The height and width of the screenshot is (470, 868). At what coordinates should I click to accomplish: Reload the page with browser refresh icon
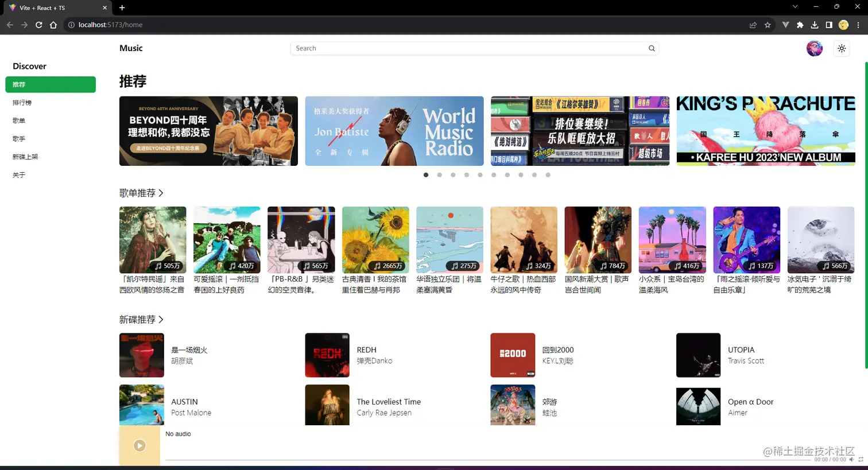[39, 25]
